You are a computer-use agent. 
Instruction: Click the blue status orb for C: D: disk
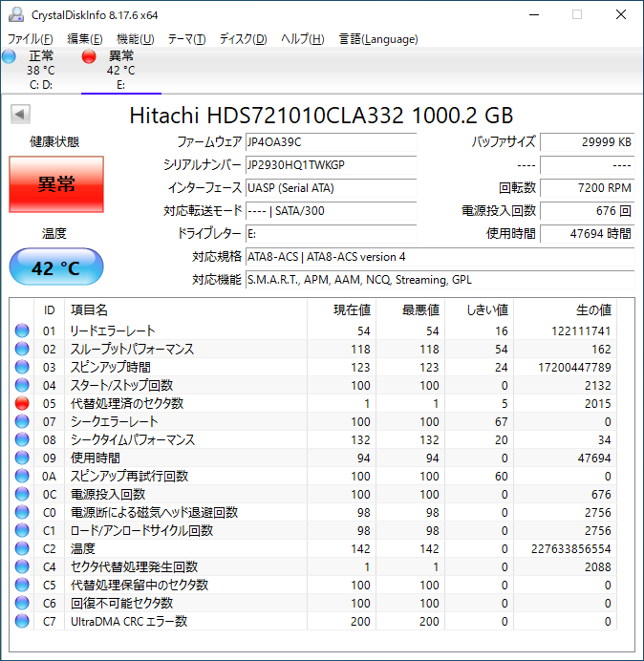pyautogui.click(x=9, y=56)
